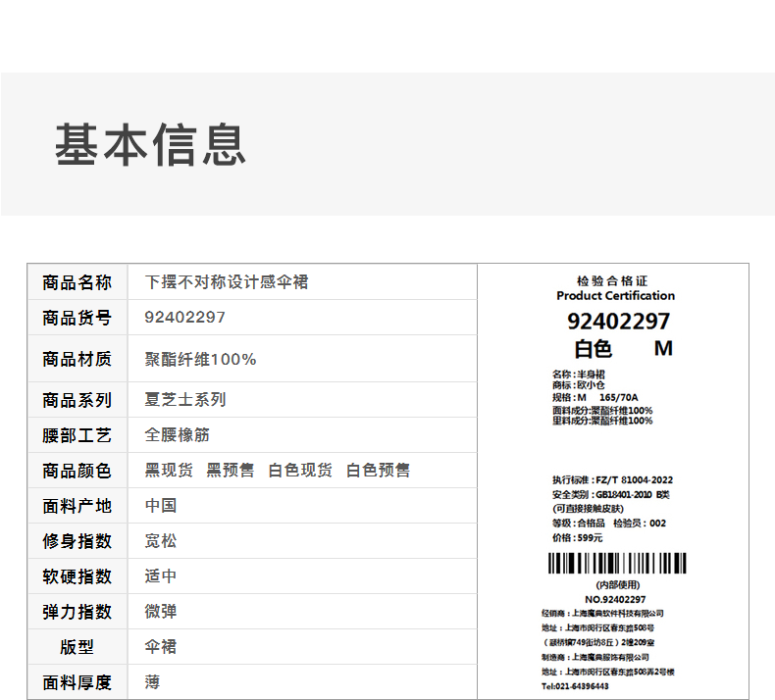Select the size M on the certificate
Screen dimensions: 775x700
pos(663,348)
